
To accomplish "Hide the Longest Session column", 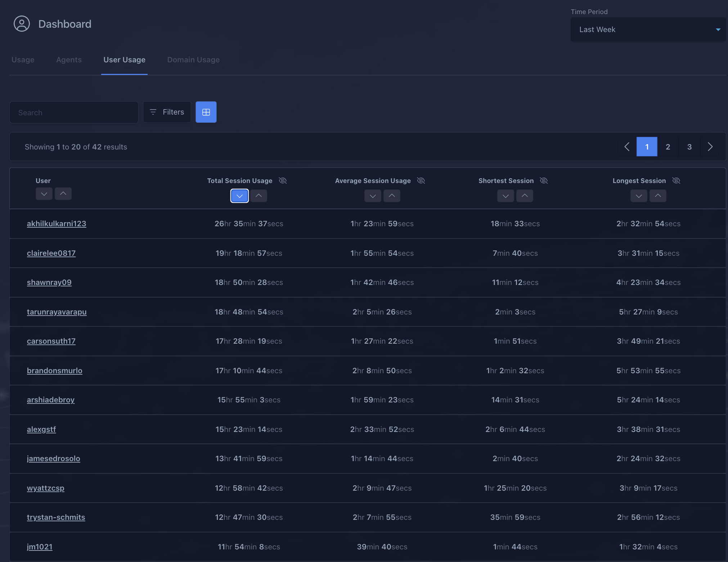I will [676, 180].
